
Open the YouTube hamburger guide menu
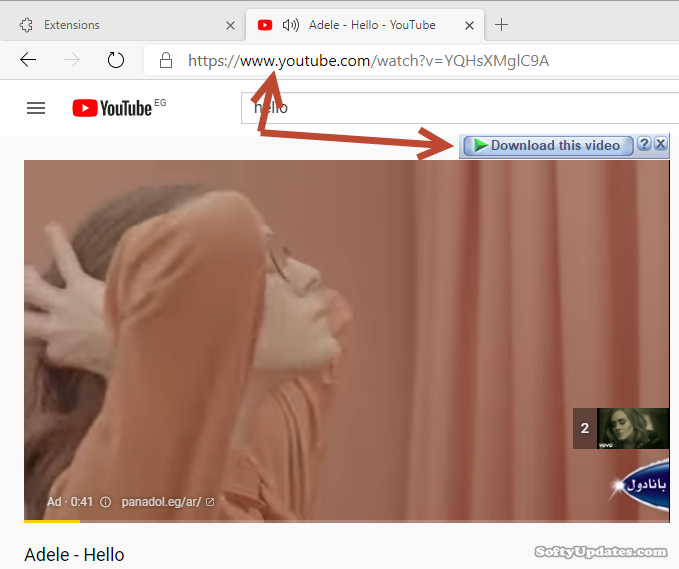pyautogui.click(x=36, y=108)
